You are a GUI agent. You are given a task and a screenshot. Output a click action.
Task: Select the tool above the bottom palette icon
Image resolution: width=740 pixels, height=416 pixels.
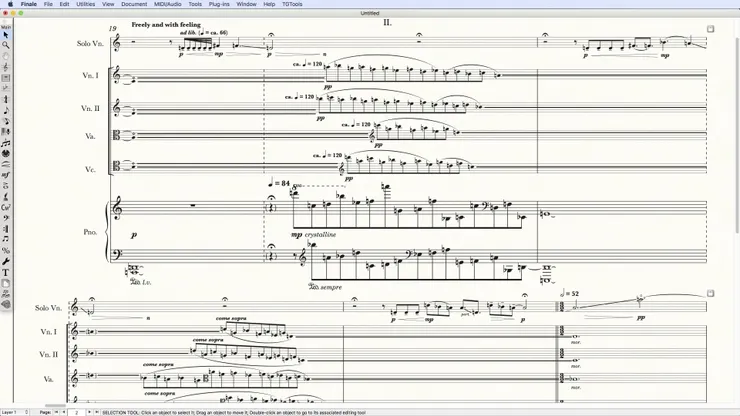pyautogui.click(x=6, y=294)
